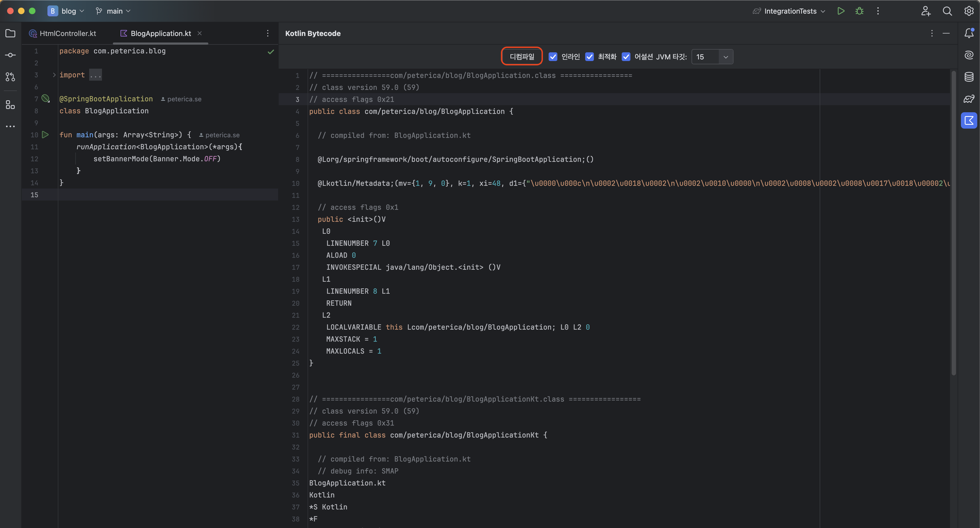Open the Project folder tool window

coord(10,34)
